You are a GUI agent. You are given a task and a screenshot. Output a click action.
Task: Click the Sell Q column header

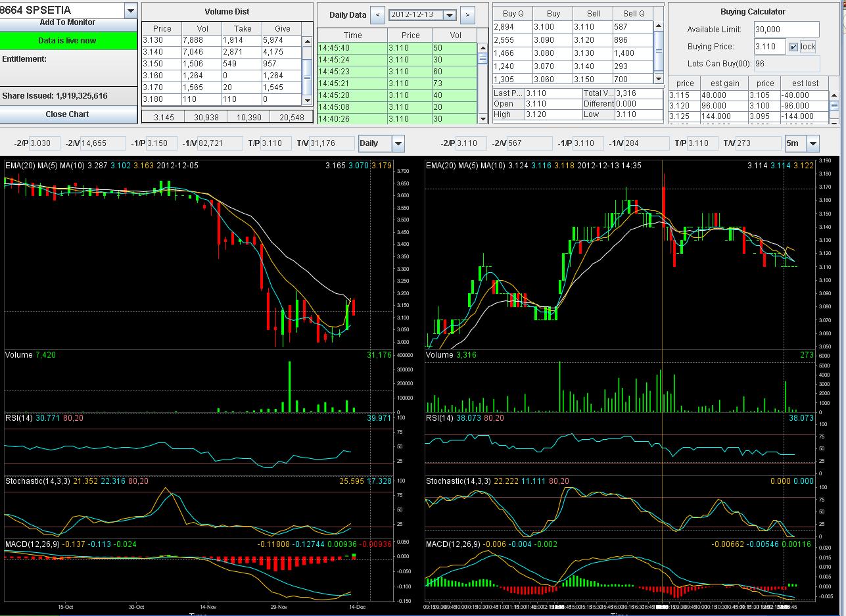(633, 13)
